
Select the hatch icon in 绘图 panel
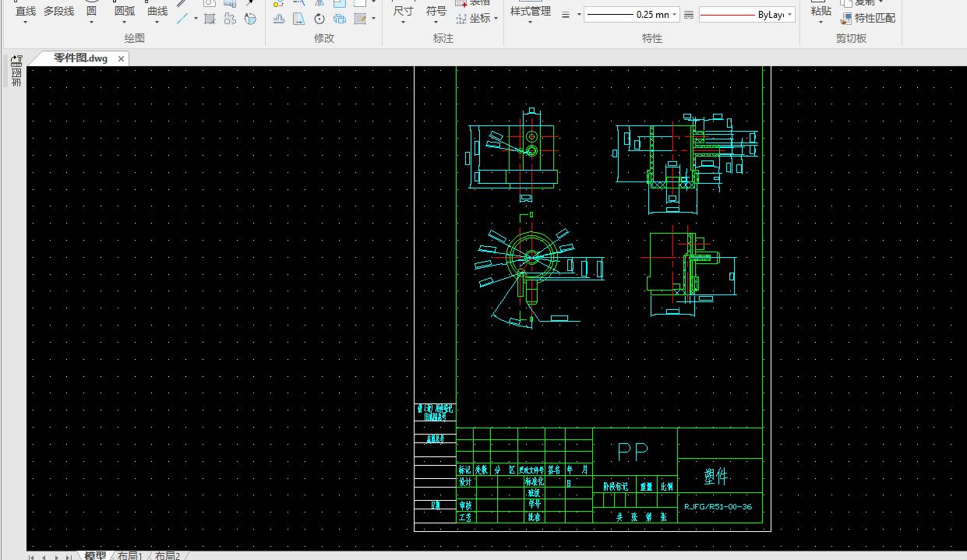pos(210,19)
